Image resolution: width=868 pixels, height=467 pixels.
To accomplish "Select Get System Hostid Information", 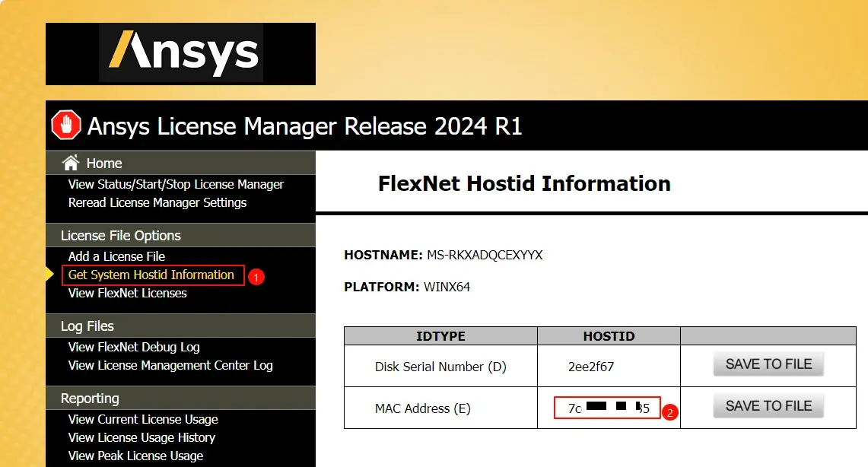I will pos(151,275).
